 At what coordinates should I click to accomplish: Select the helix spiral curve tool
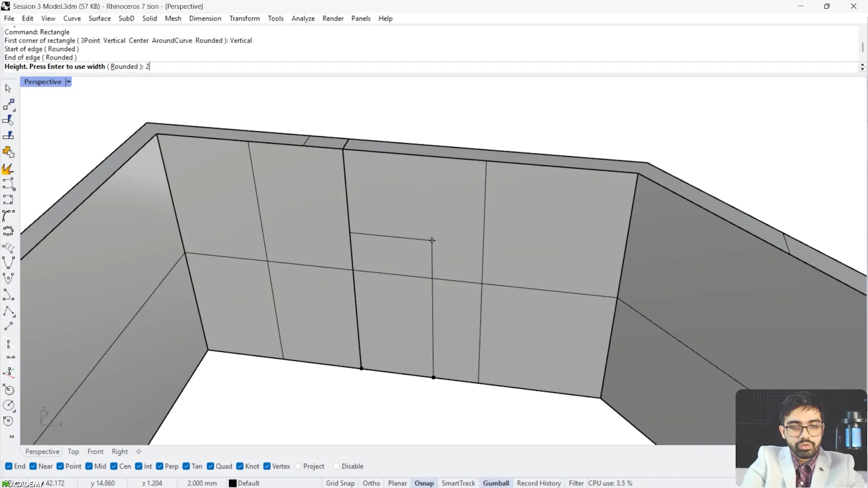8,248
